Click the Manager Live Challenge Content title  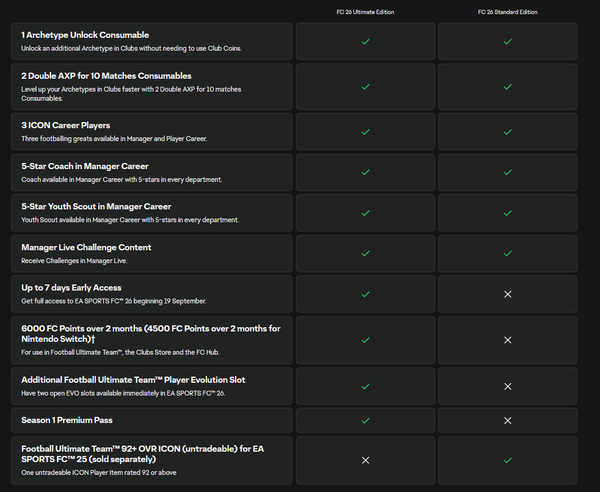click(x=86, y=248)
